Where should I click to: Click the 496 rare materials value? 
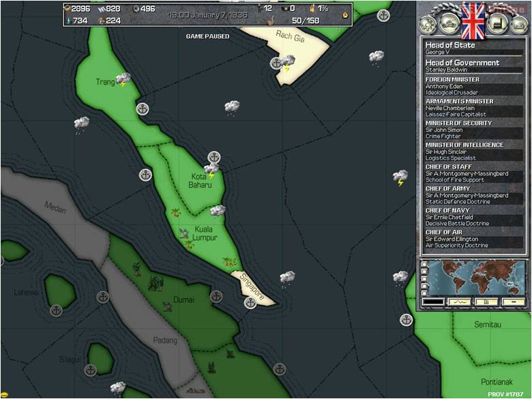pyautogui.click(x=148, y=9)
